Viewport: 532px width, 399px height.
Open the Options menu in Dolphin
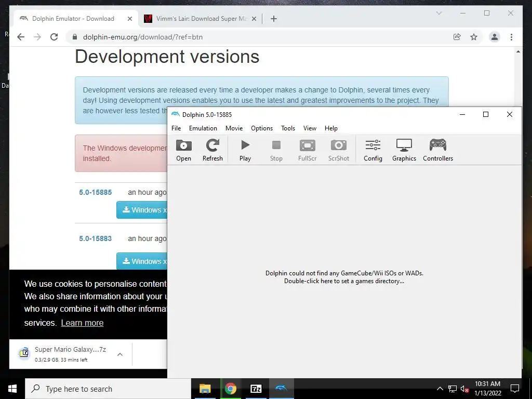pos(262,128)
